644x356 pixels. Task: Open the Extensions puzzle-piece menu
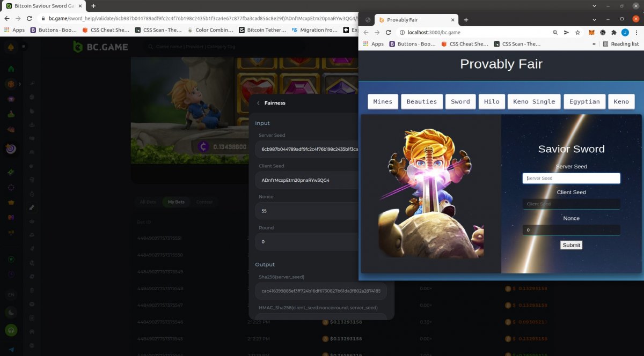614,32
